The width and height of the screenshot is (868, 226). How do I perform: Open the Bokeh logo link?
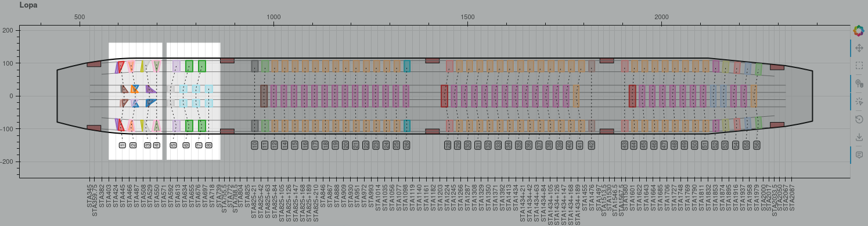click(859, 30)
